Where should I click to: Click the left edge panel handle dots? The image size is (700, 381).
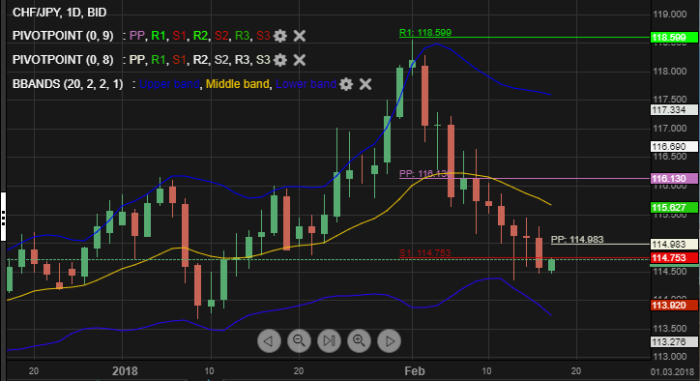coord(3,217)
